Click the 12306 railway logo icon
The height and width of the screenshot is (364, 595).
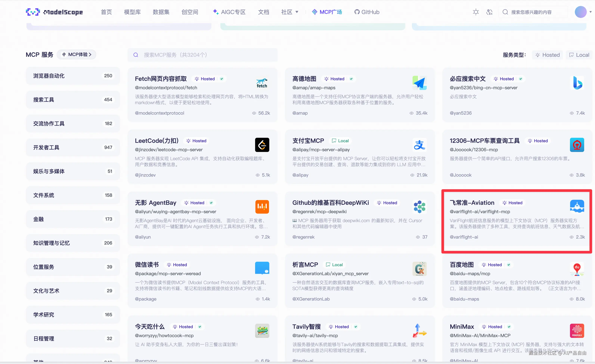click(577, 145)
